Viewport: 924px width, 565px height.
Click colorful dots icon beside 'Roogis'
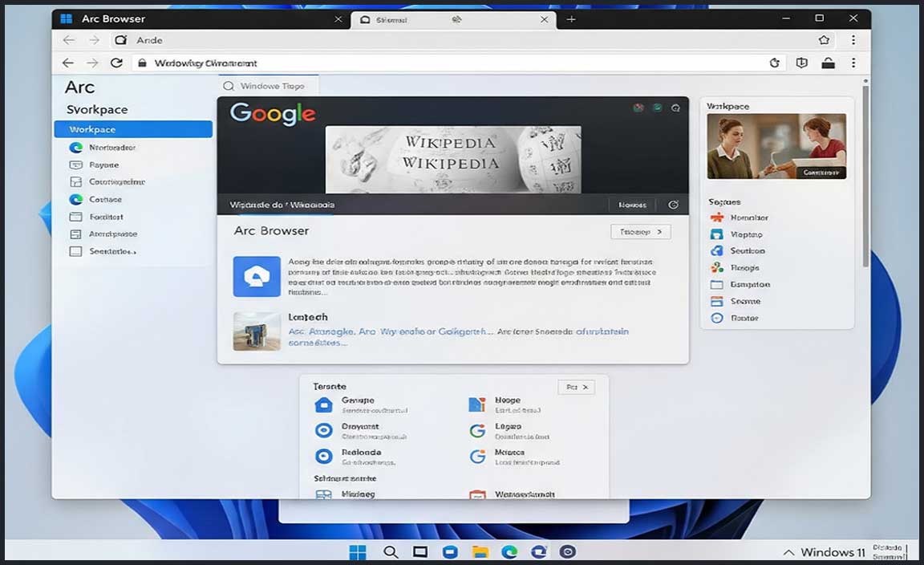pyautogui.click(x=716, y=268)
